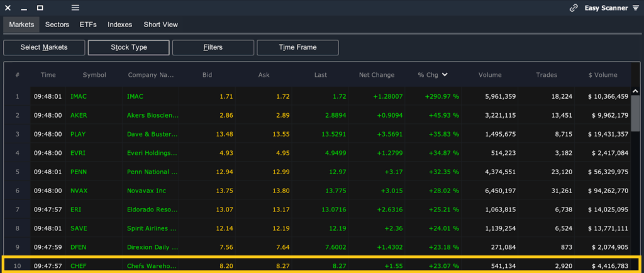
Task: Click Everi Holdings... company name
Action: tap(152, 153)
